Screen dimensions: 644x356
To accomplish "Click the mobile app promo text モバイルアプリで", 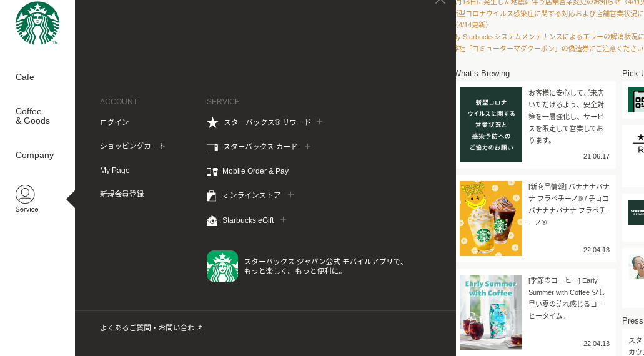I will coord(374,262).
